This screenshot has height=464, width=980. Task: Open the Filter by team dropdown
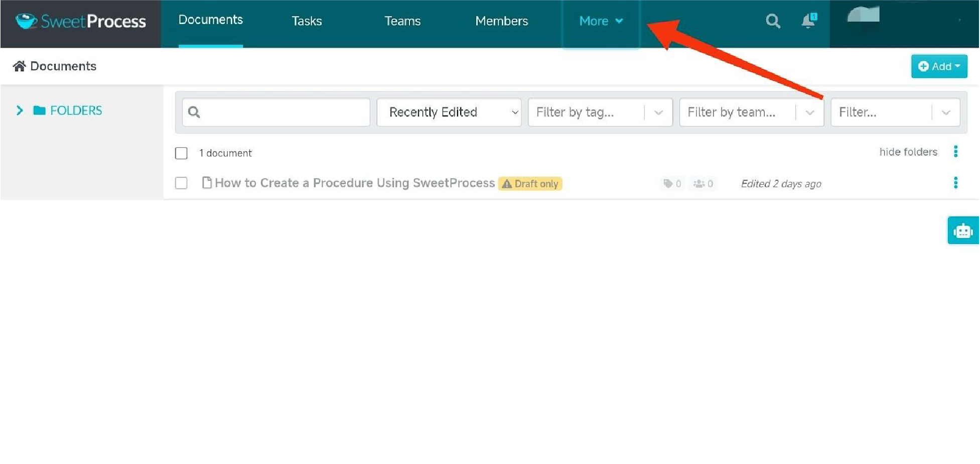(751, 112)
